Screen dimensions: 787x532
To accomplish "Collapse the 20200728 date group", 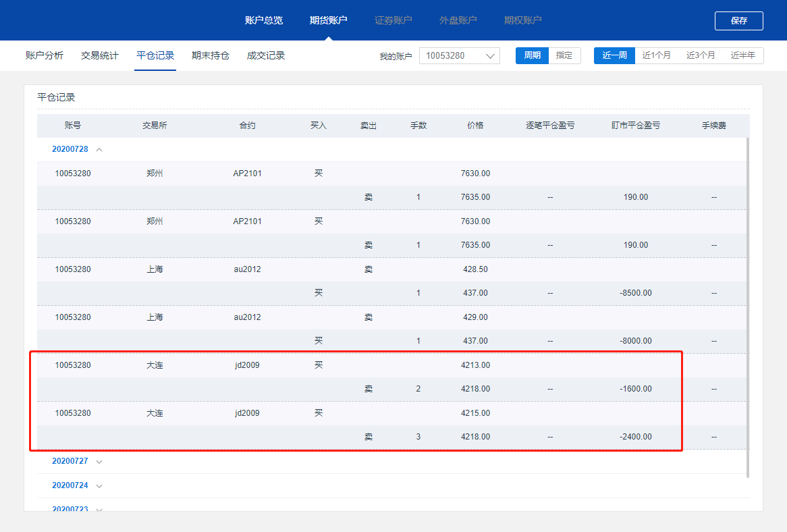I will (x=99, y=149).
